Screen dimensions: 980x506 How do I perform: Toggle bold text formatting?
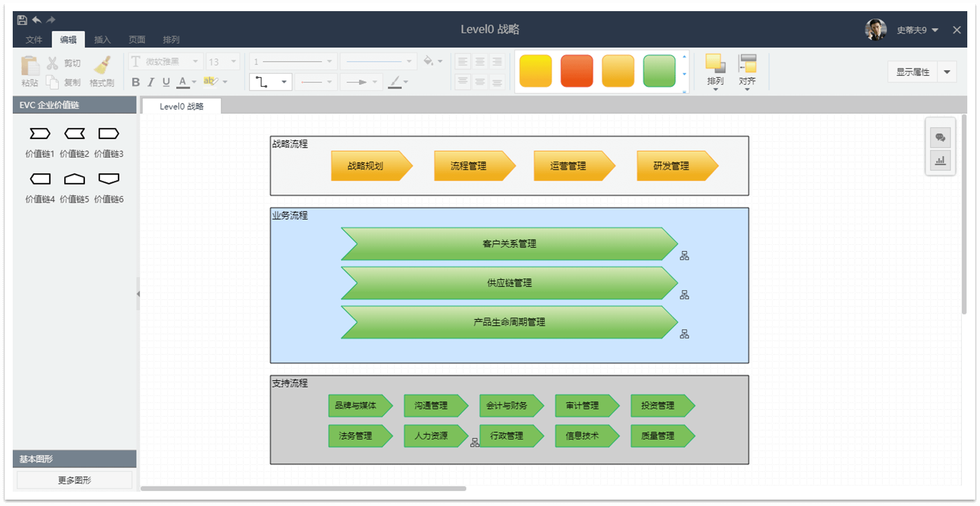pyautogui.click(x=136, y=82)
